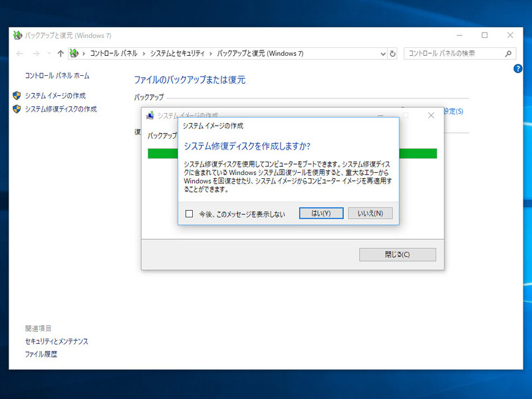The width and height of the screenshot is (532, 399).
Task: Click the shield icon beside システム修復ディスクの作成
Action: pyautogui.click(x=17, y=109)
